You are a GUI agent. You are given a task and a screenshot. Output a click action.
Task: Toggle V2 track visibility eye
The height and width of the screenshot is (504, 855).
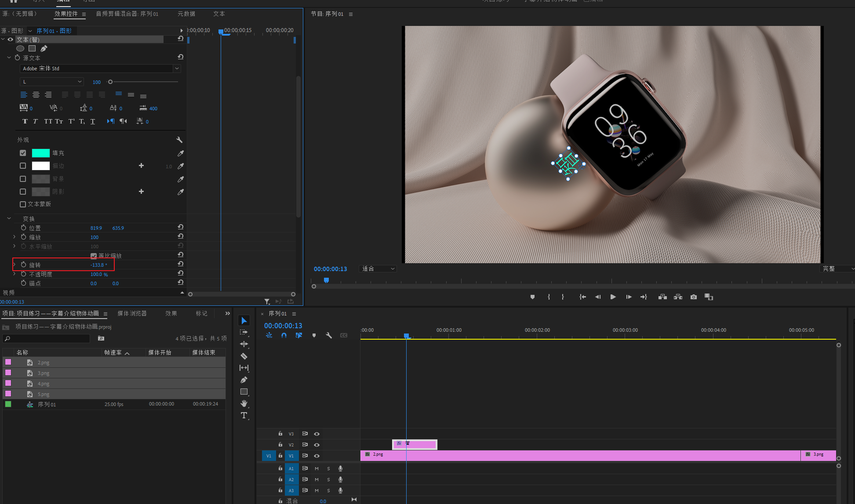tap(317, 445)
